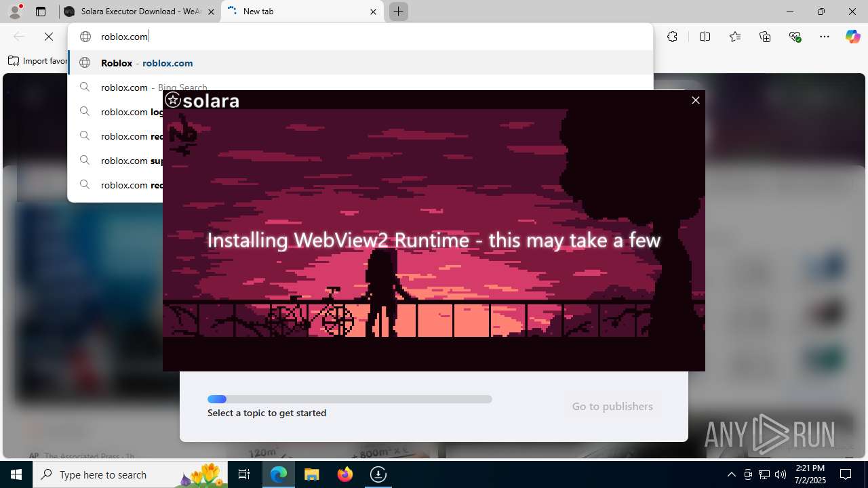The width and height of the screenshot is (868, 488).
Task: Click the taskbar search box
Action: click(x=130, y=474)
